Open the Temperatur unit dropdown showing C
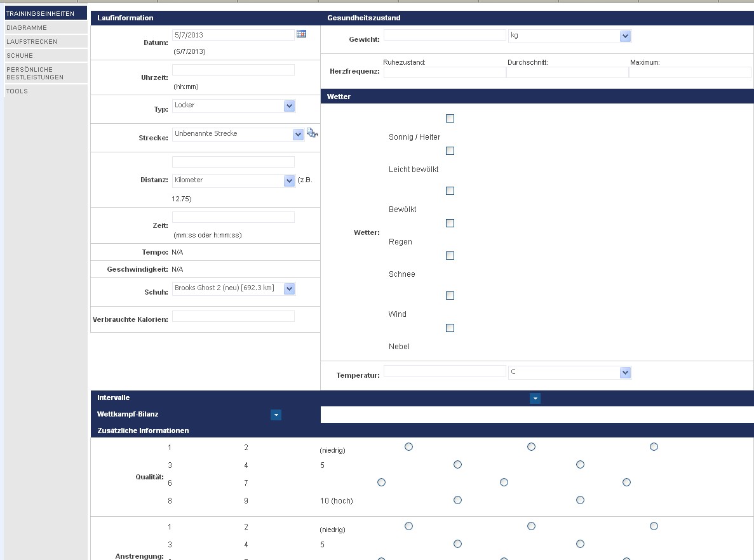754x560 pixels. [x=625, y=373]
